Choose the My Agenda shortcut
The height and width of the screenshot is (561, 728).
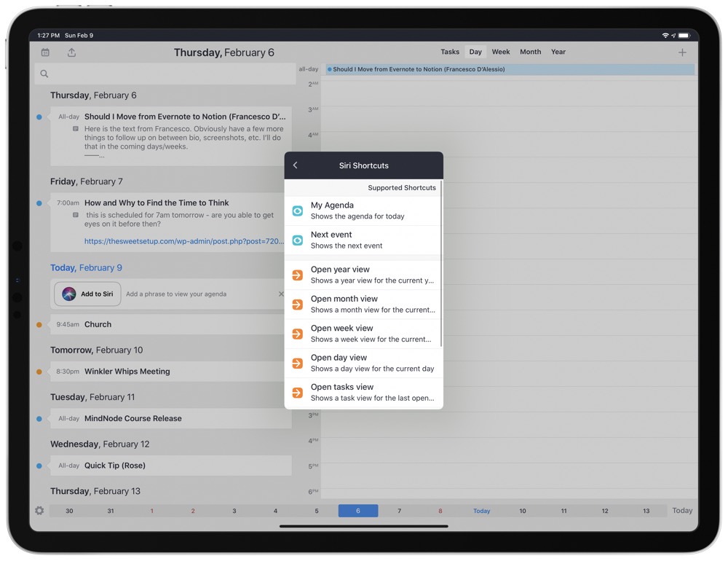click(363, 211)
